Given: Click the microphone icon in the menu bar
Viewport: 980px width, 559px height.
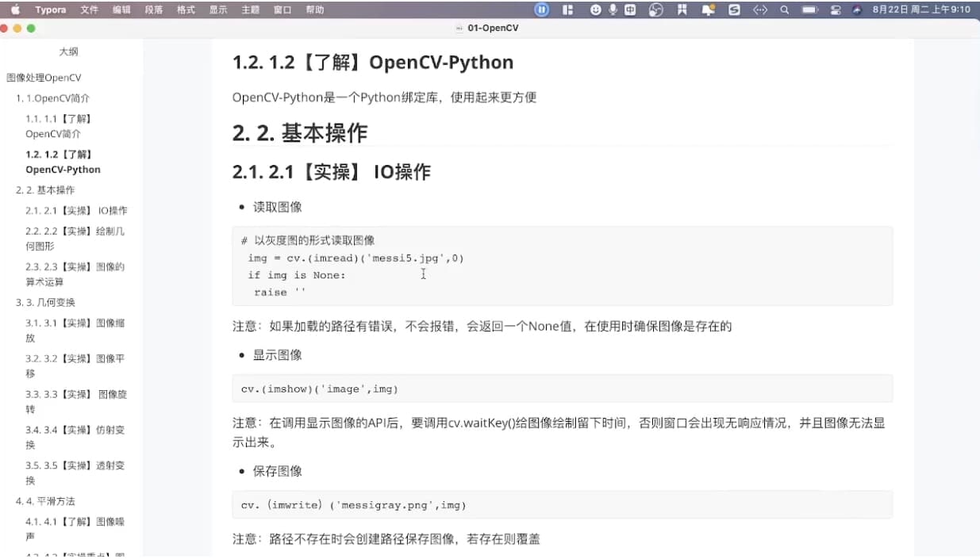Looking at the screenshot, I should pos(613,9).
